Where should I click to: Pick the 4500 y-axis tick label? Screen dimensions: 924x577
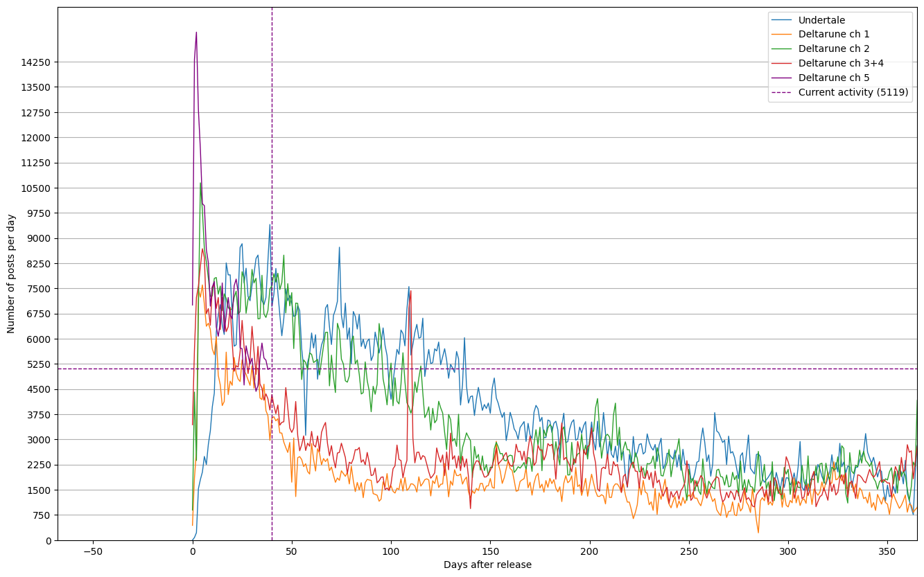(41, 389)
